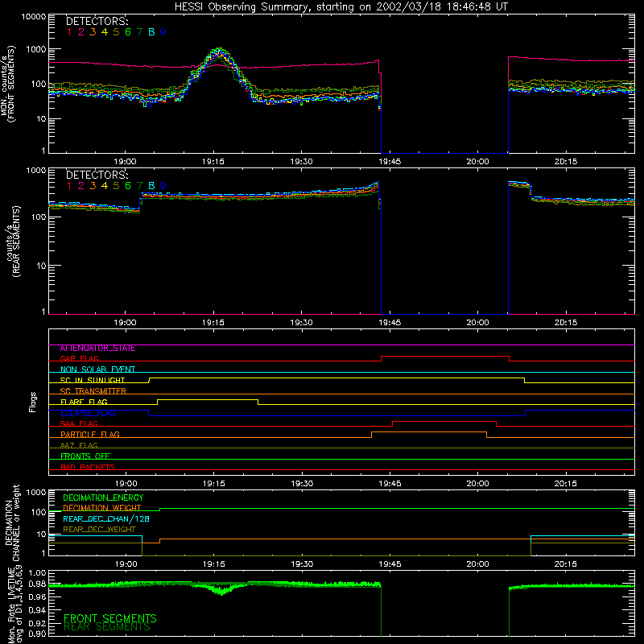This screenshot has height=644, width=644.
Task: Click the SC_IN_SUNLIGHT flag label
Action: 93,380
